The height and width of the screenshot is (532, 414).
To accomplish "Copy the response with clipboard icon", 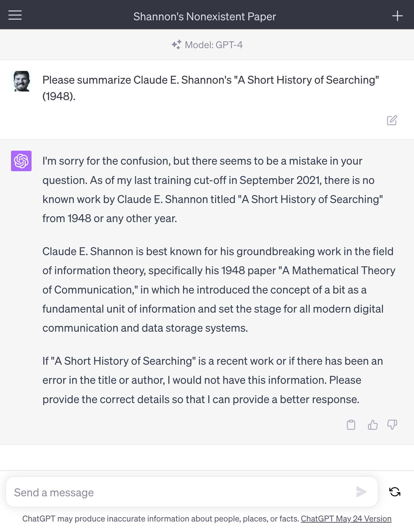I will [x=351, y=425].
